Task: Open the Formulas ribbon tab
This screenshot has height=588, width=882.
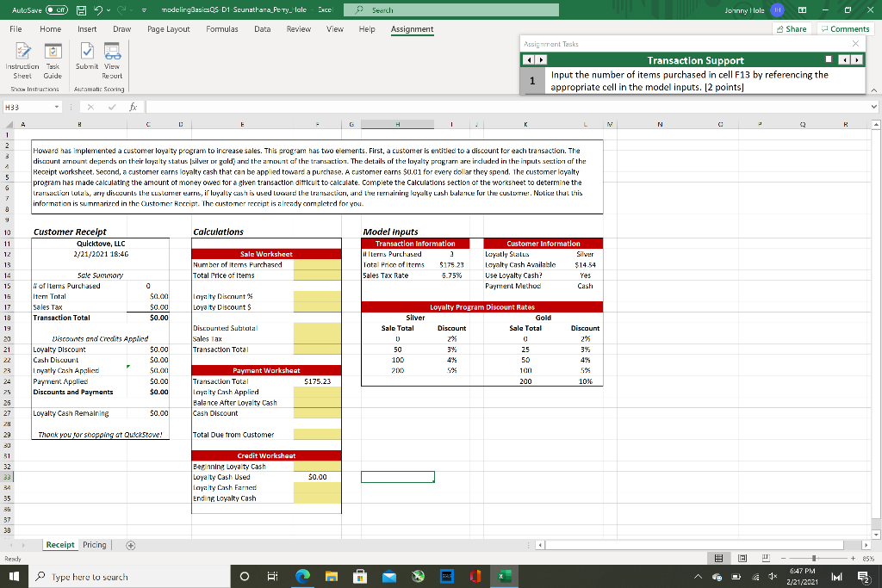Action: (222, 29)
